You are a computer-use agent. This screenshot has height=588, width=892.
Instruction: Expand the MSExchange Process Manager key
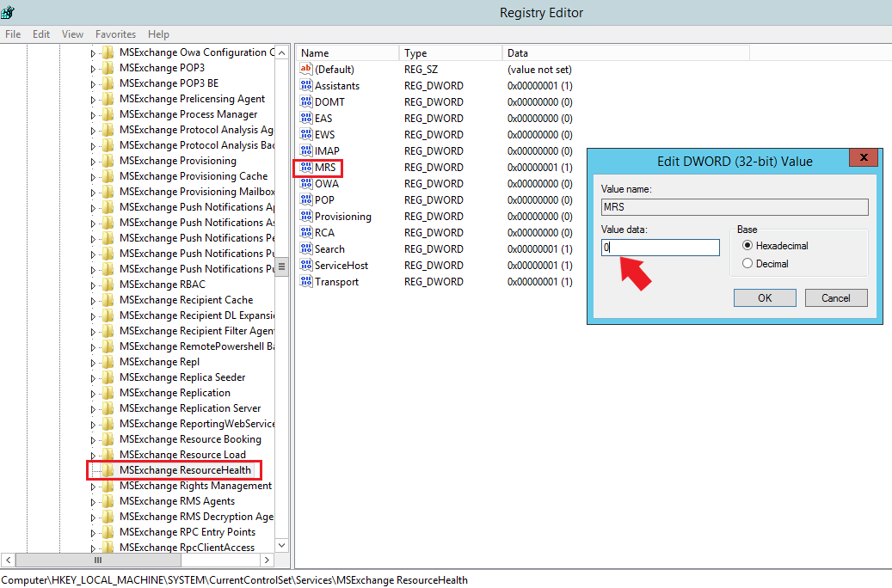(93, 115)
